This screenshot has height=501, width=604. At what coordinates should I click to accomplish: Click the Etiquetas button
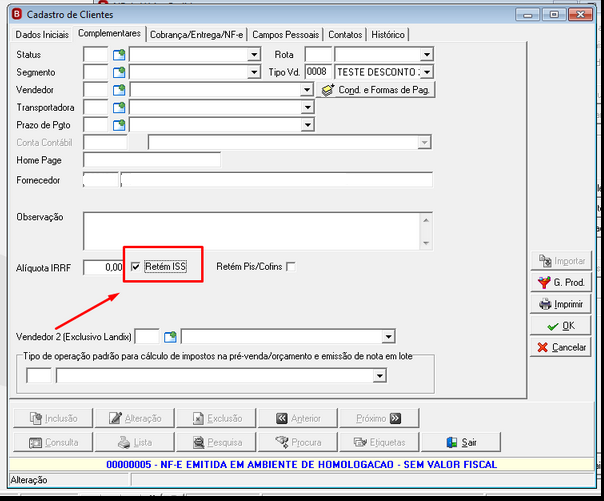click(x=379, y=442)
